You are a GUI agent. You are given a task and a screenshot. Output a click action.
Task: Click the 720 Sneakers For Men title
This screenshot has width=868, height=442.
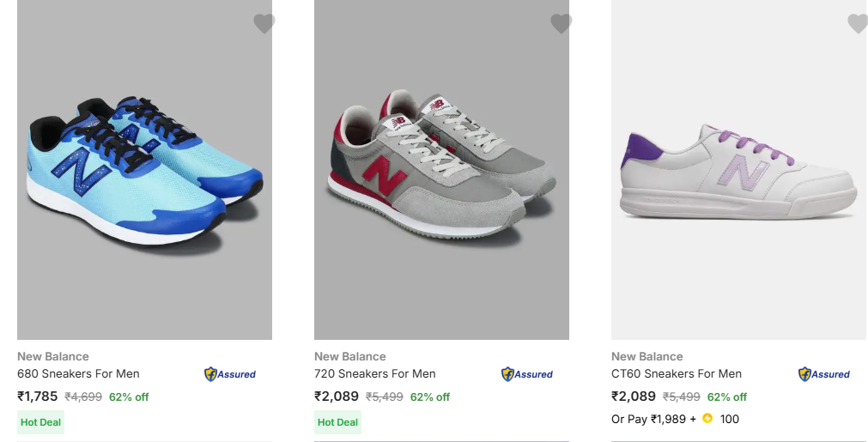click(375, 373)
